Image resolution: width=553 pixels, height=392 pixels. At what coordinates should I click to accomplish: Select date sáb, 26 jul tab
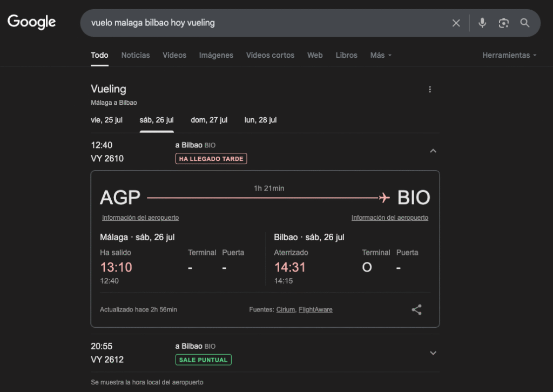point(157,120)
